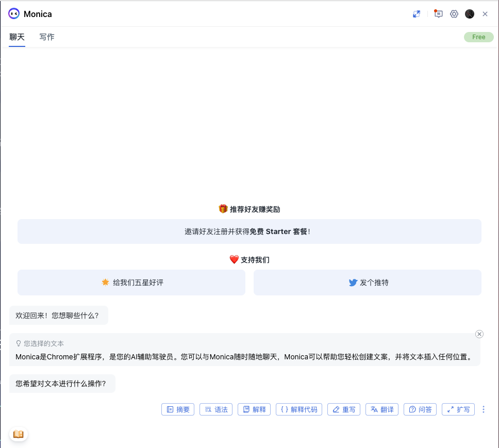Click the selected Monica description text
499x448 pixels.
coord(244,357)
